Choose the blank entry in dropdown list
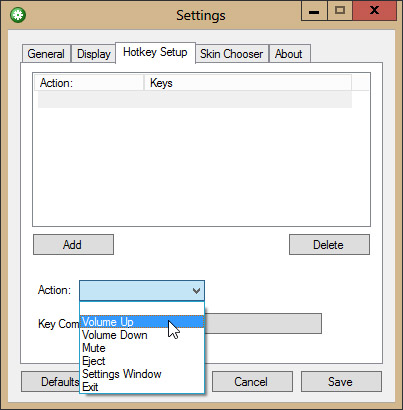This screenshot has width=403, height=410. point(142,309)
